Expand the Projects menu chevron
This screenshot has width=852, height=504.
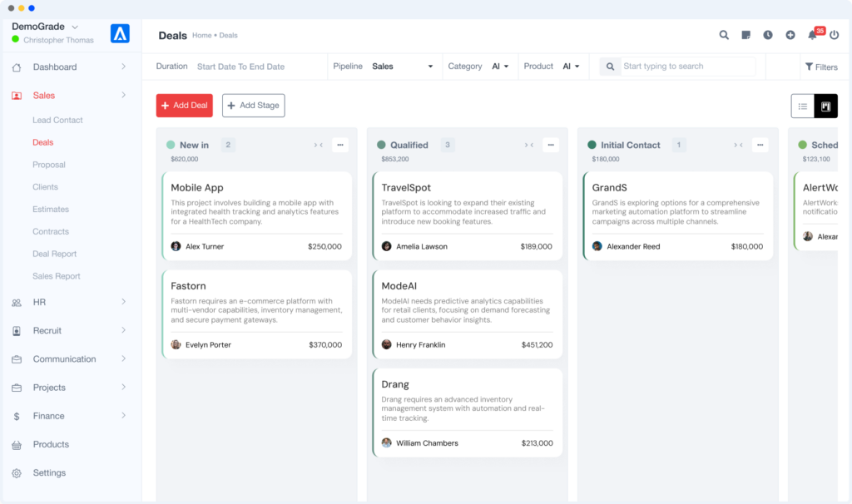124,388
